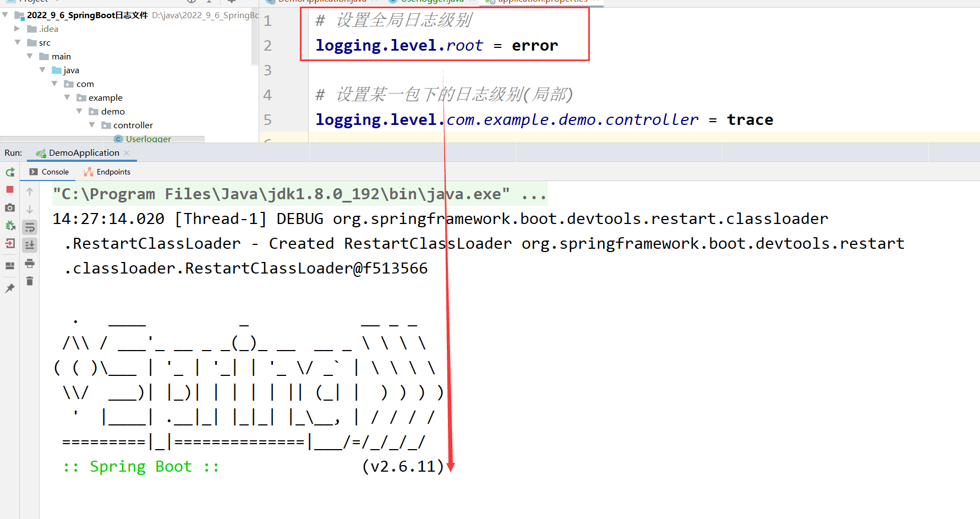This screenshot has height=519, width=980.
Task: Click the project panel vertical scrollbar
Action: click(x=254, y=37)
